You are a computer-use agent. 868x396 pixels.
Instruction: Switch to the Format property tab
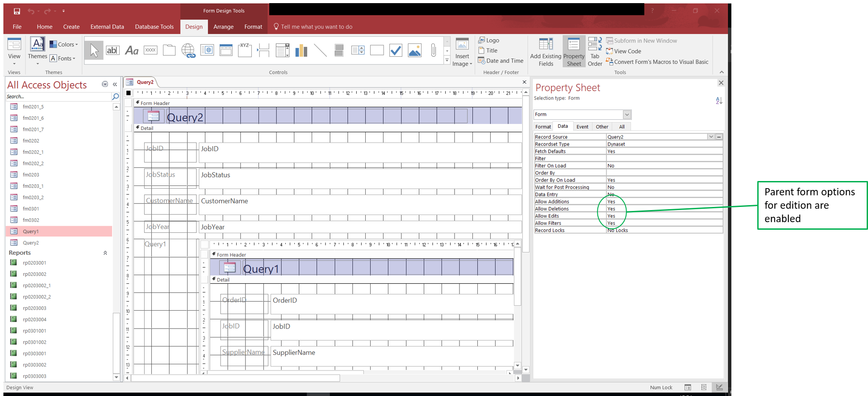[x=543, y=126]
